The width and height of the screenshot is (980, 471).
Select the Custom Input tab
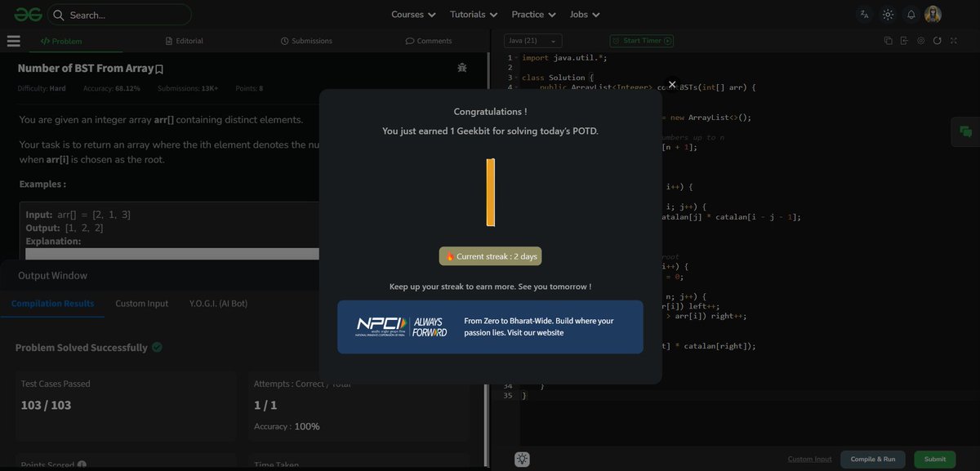point(141,304)
